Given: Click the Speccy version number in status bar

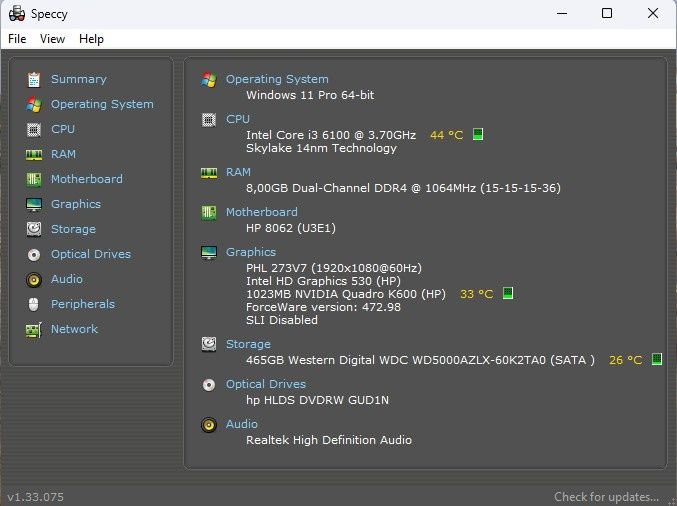Looking at the screenshot, I should tap(35, 497).
